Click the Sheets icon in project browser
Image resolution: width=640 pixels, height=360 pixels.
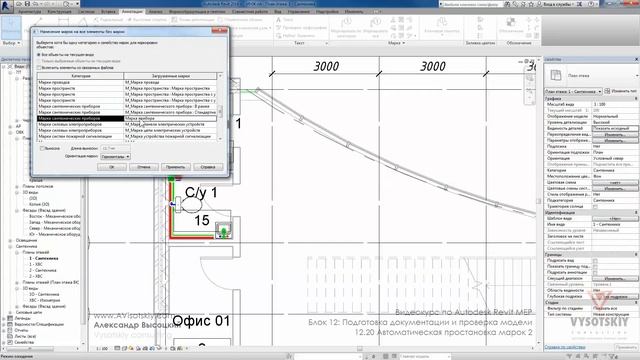tap(10, 336)
